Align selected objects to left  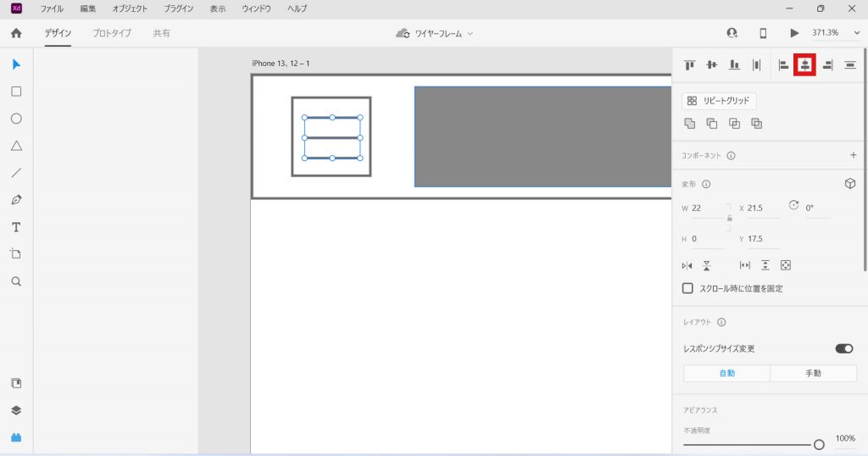(x=782, y=65)
